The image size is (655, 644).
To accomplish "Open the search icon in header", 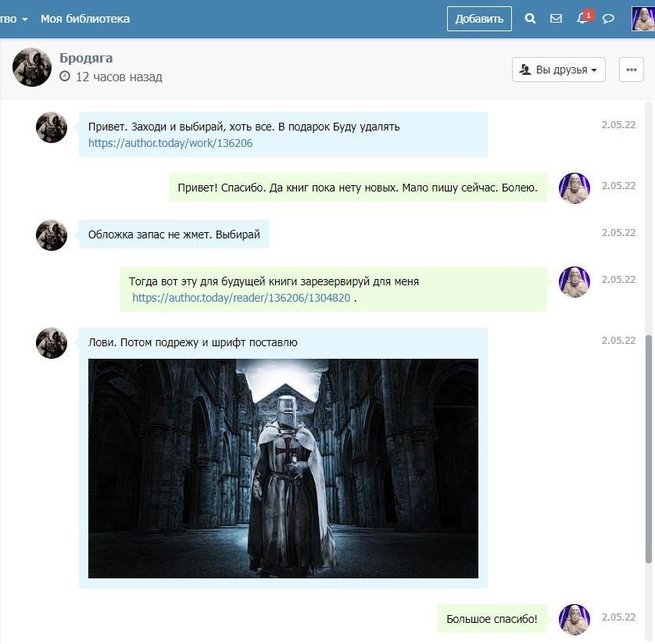I will point(530,19).
